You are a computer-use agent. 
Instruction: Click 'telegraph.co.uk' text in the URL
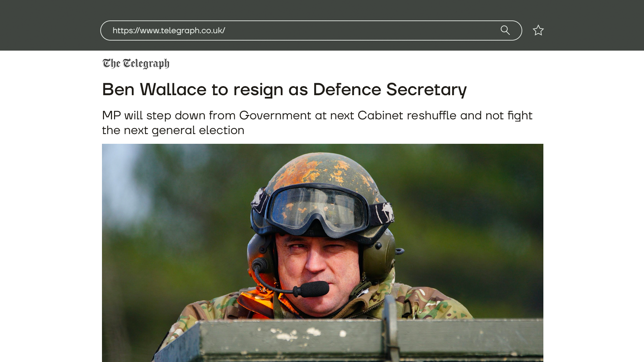click(192, 31)
